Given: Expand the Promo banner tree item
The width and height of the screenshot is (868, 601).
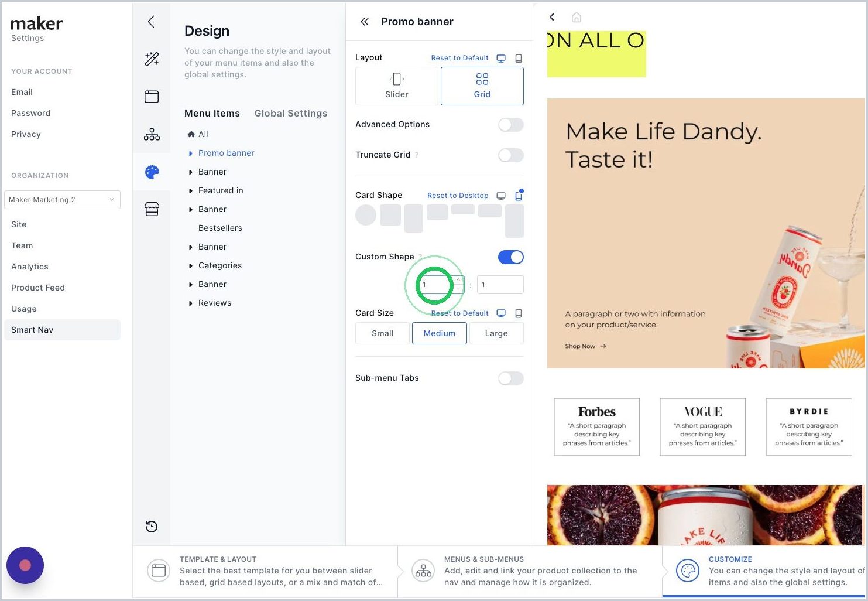Looking at the screenshot, I should [191, 153].
